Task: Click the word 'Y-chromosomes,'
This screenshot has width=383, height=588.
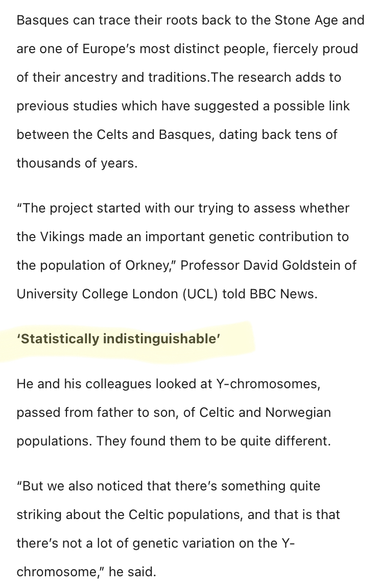Action: 268,384
